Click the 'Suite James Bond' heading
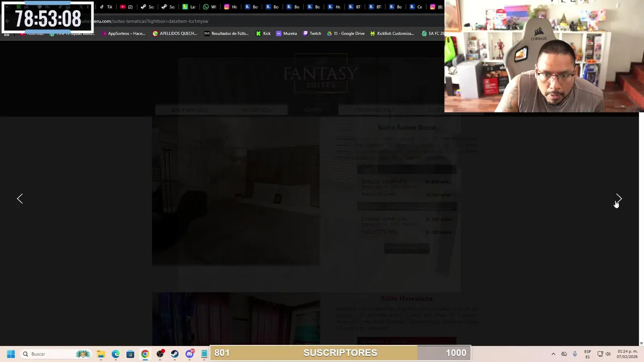Image resolution: width=644 pixels, height=362 pixels. (x=407, y=127)
